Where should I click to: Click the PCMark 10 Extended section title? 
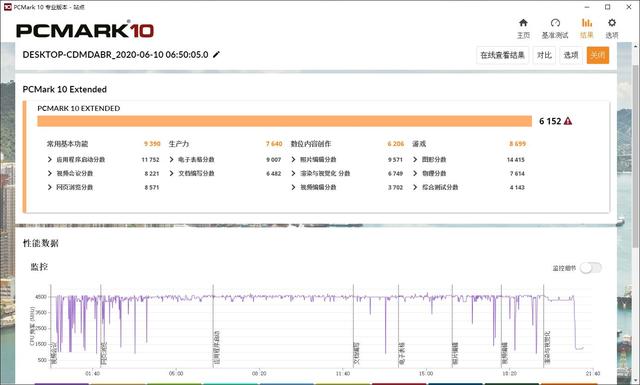pyautogui.click(x=64, y=89)
